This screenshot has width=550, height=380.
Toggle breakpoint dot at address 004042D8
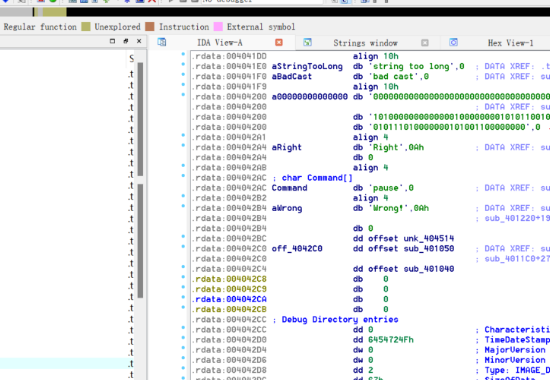[x=183, y=368]
